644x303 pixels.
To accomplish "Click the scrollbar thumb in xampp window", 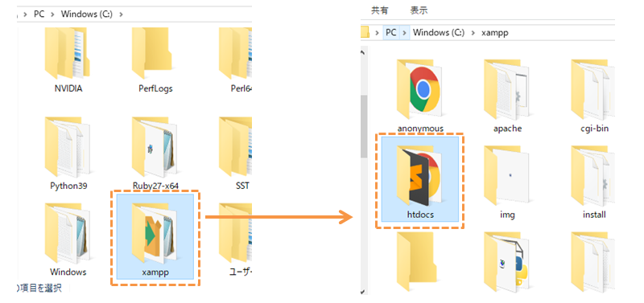I will [x=364, y=126].
